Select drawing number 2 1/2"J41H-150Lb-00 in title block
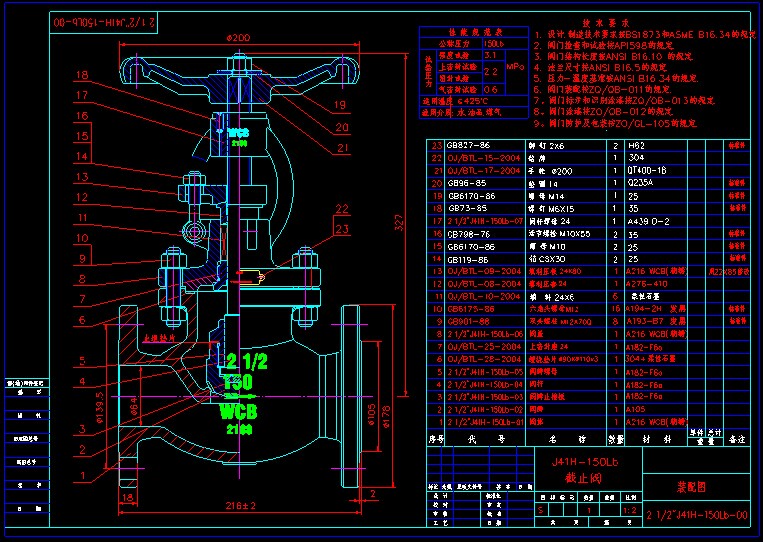Image resolution: width=763 pixels, height=542 pixels. pos(697,515)
